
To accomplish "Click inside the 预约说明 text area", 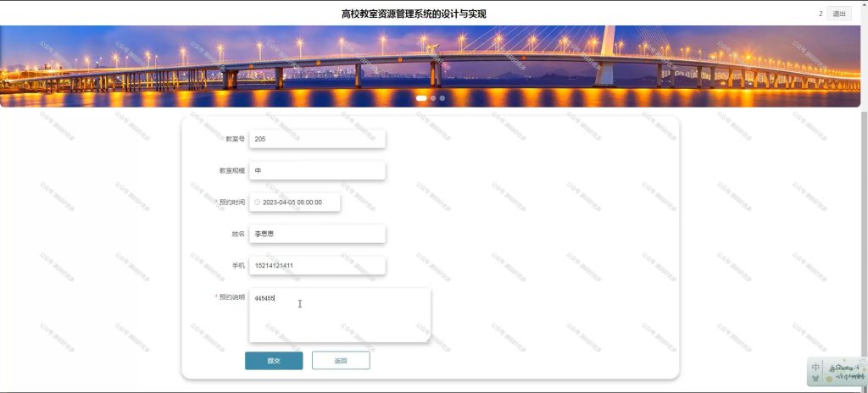I will [340, 315].
